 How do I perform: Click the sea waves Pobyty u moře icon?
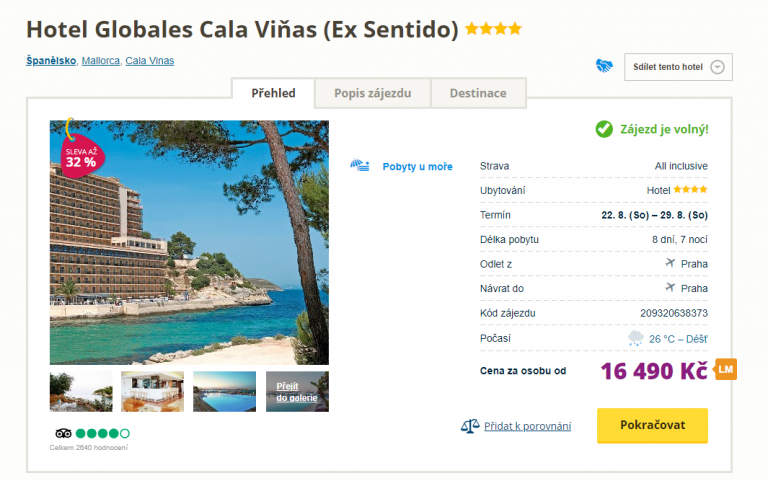[x=361, y=166]
